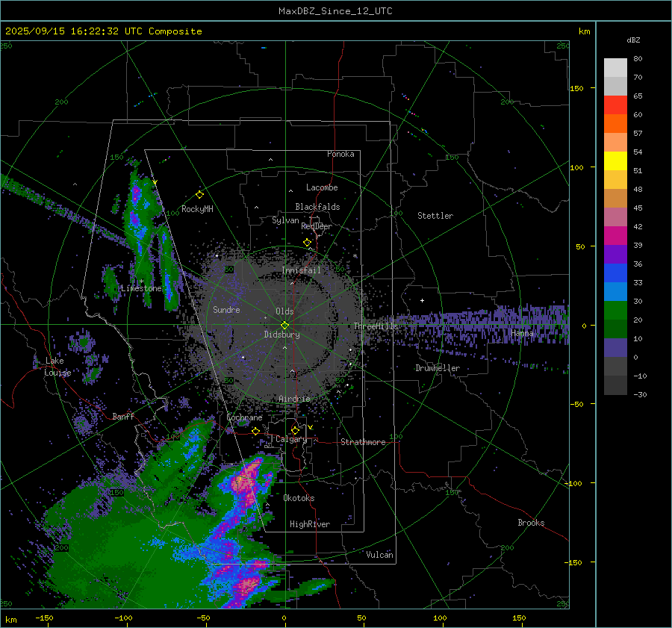
Task: Click the yellow diamond marker beside RockyMH
Action: click(199, 195)
